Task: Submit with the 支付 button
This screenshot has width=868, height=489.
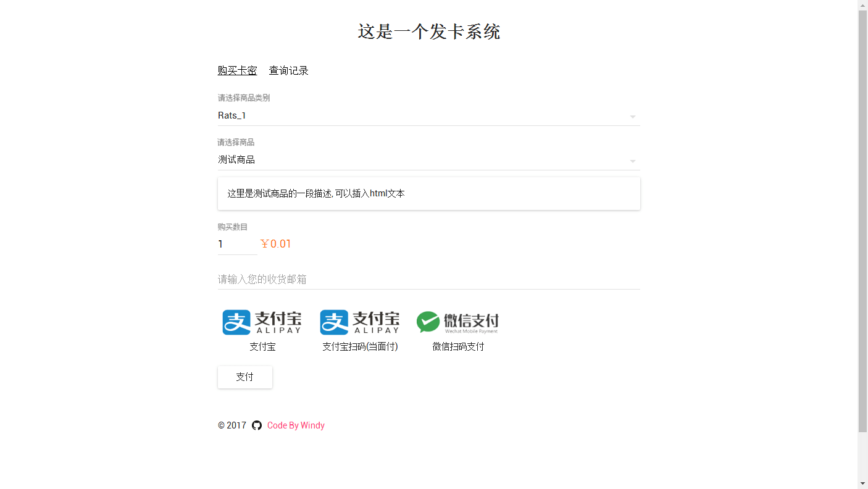Action: coord(245,377)
